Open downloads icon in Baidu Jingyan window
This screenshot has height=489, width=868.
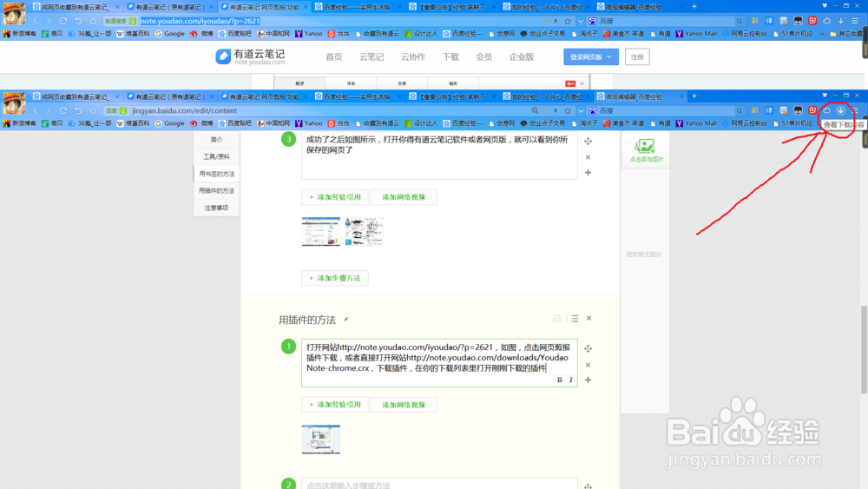(x=841, y=111)
